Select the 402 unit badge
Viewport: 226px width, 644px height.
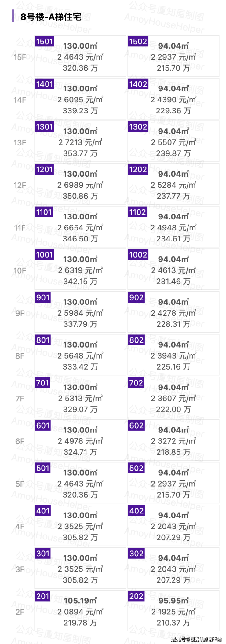pyautogui.click(x=136, y=511)
